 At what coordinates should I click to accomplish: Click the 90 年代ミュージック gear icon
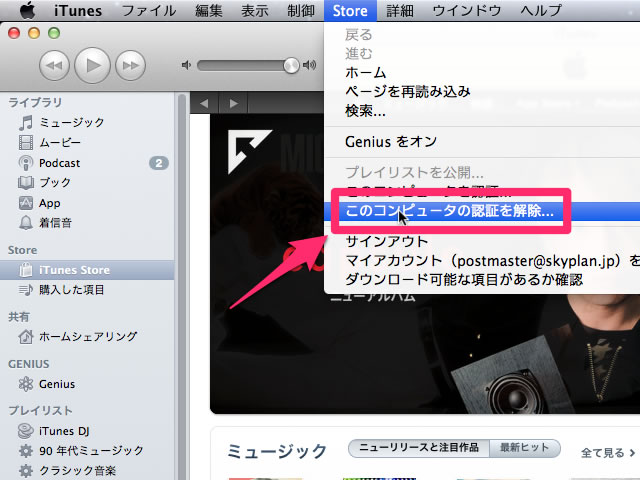(x=26, y=451)
